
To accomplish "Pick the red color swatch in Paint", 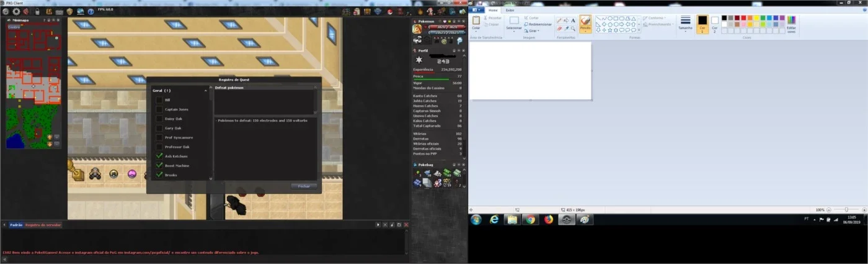I will pos(743,18).
